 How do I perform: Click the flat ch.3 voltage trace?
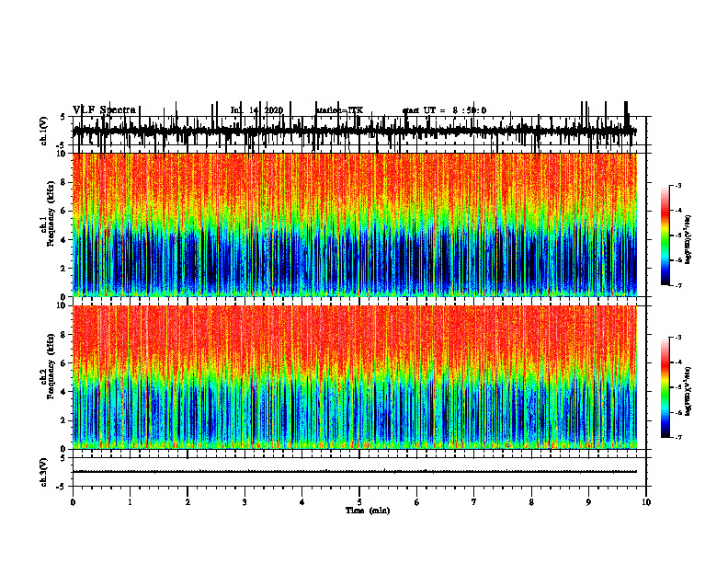coord(354,472)
